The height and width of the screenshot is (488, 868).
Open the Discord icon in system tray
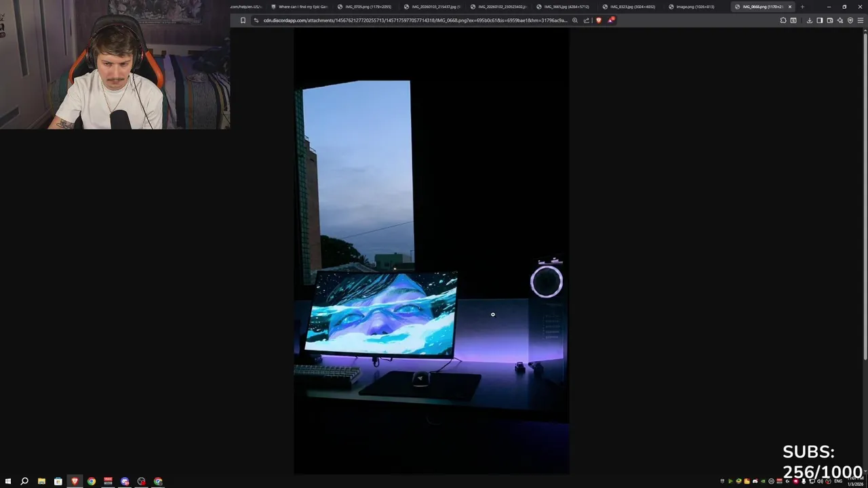pyautogui.click(x=755, y=481)
